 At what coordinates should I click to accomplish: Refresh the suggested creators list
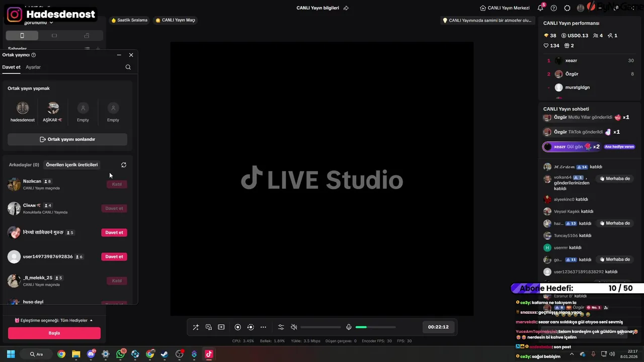point(124,164)
